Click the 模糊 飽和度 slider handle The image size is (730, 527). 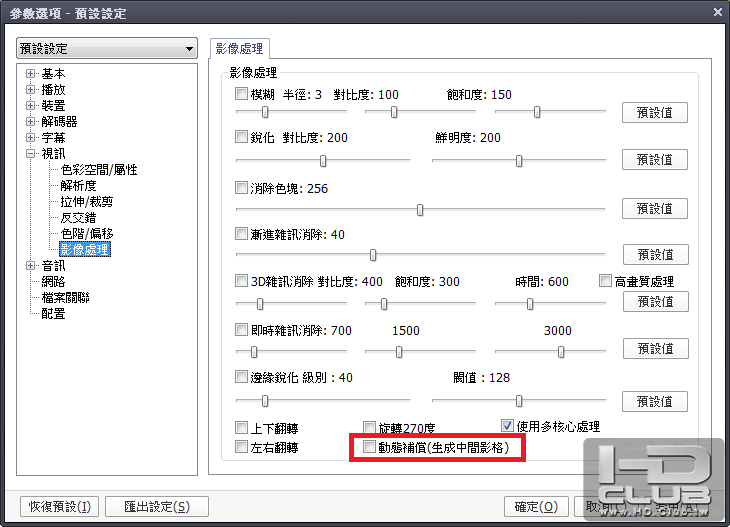[x=537, y=112]
